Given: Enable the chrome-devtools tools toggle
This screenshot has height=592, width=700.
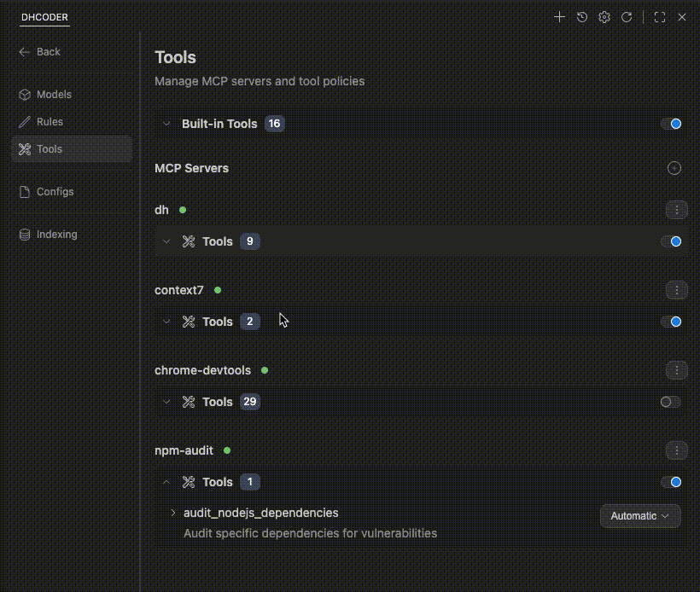Looking at the screenshot, I should tap(671, 402).
